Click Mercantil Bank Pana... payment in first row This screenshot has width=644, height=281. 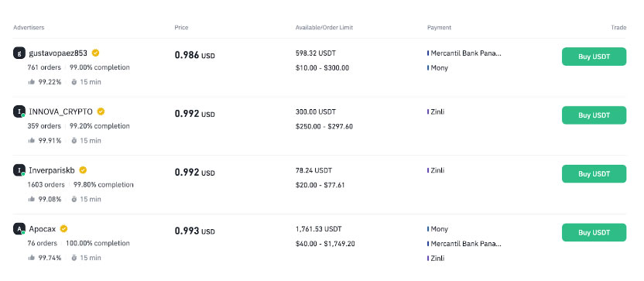(464, 53)
